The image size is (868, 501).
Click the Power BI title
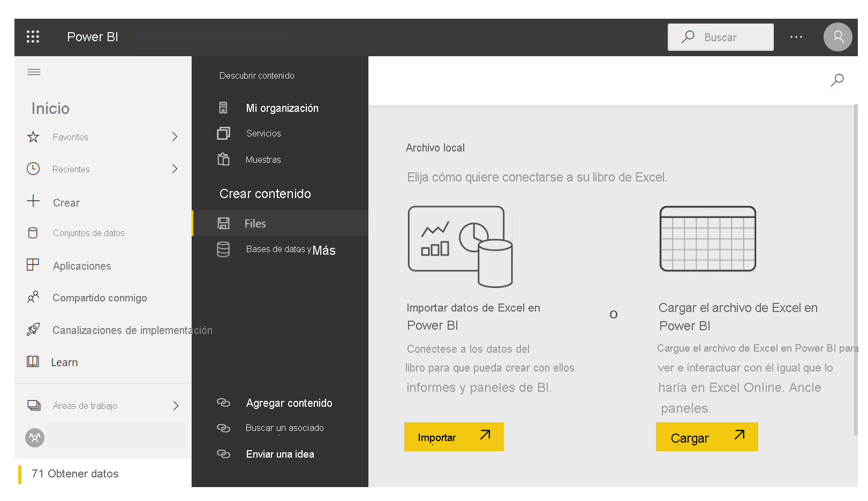pyautogui.click(x=93, y=37)
